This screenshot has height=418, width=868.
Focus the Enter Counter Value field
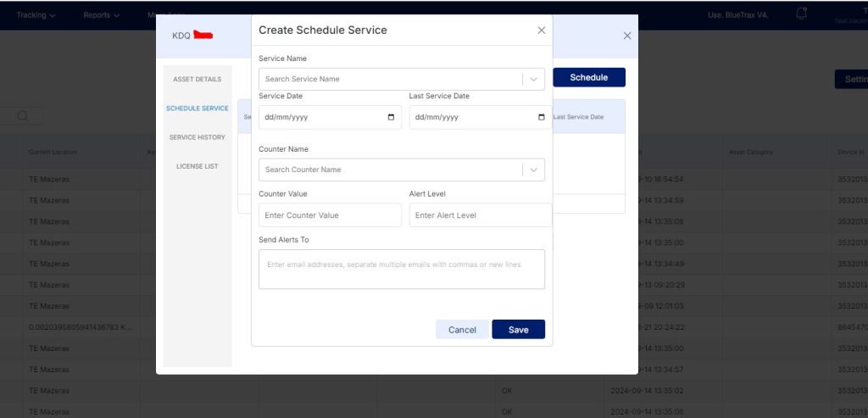330,215
